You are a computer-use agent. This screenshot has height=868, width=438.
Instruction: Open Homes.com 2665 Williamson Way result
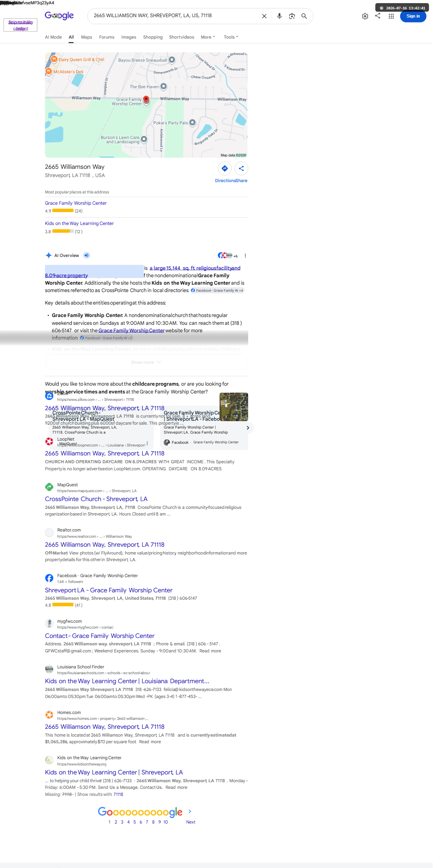pos(104,727)
